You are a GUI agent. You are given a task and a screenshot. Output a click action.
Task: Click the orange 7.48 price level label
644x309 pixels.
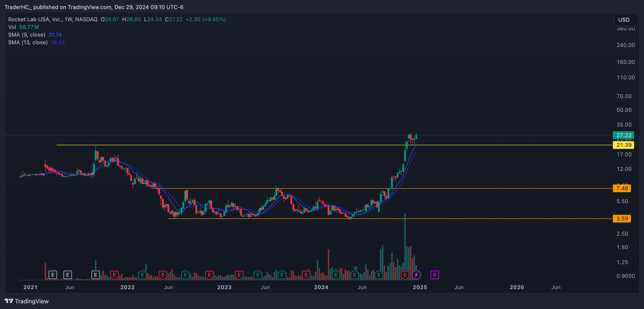(622, 188)
